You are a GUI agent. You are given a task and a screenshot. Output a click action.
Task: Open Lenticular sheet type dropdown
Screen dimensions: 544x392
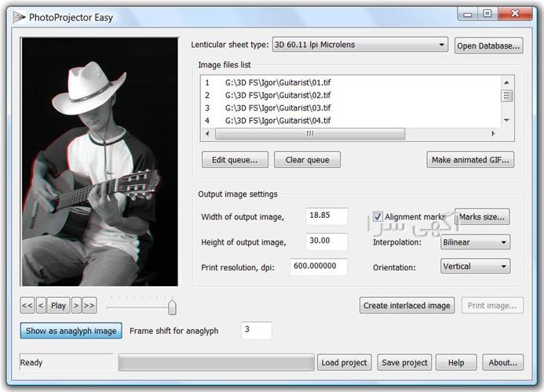click(x=360, y=45)
